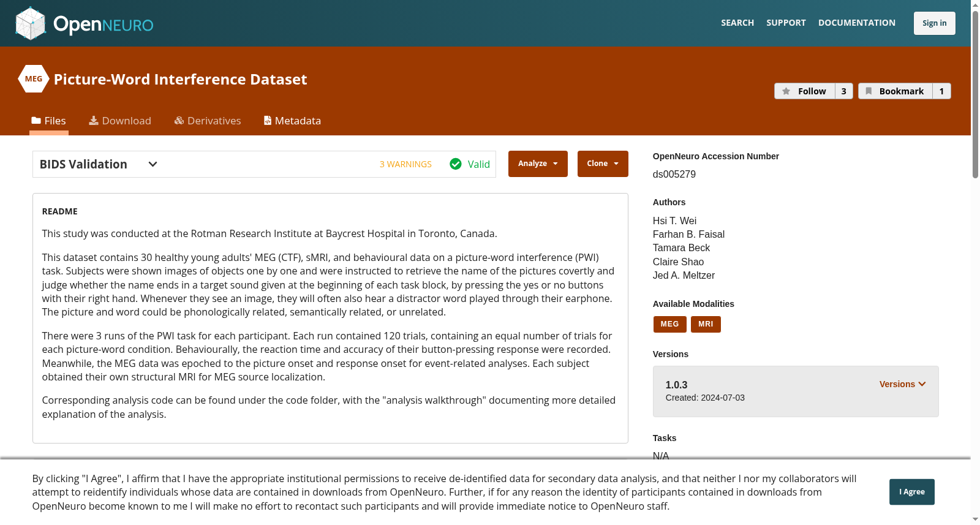Click the OpenNeuro Accession Number heading

(716, 156)
